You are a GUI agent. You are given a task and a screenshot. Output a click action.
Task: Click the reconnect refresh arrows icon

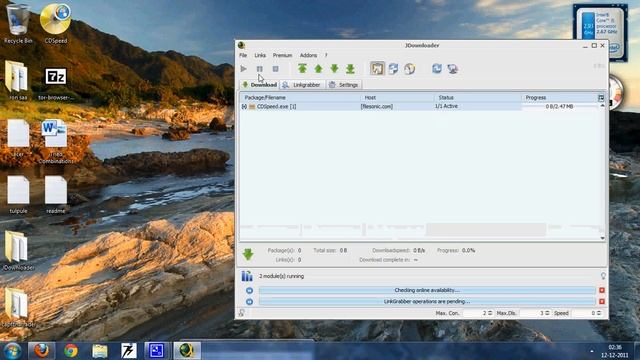[x=437, y=69]
